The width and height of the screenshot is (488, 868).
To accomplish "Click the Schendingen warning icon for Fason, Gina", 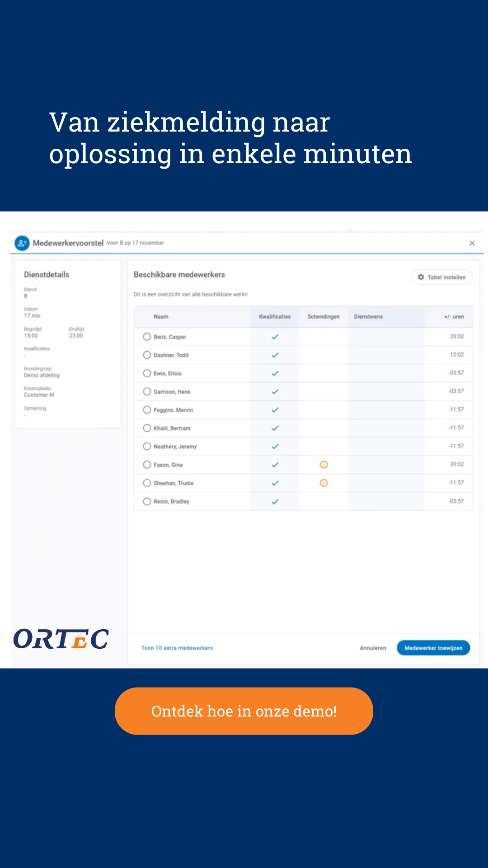I will (x=324, y=465).
